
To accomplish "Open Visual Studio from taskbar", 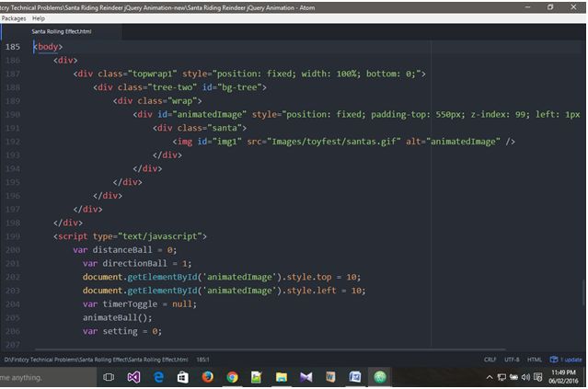I will tap(133, 377).
